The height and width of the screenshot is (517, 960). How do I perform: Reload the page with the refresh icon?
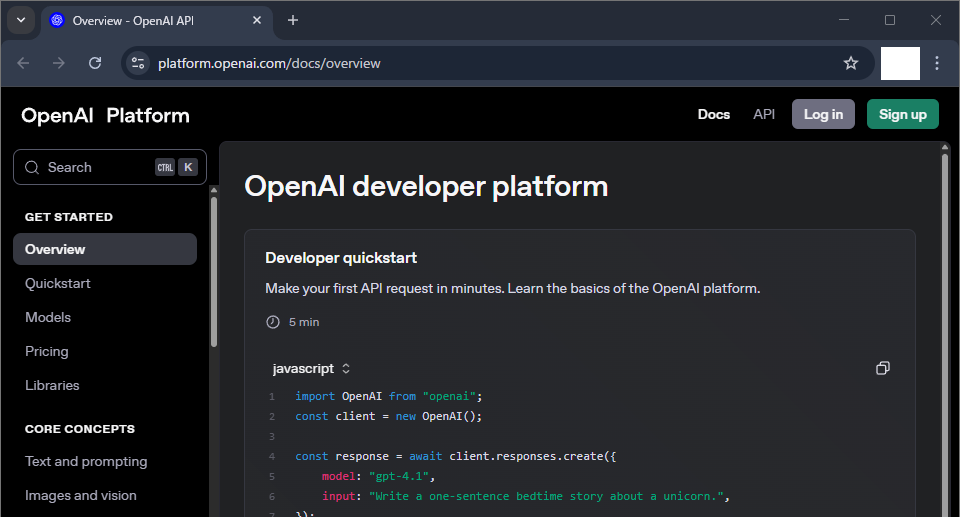[95, 63]
